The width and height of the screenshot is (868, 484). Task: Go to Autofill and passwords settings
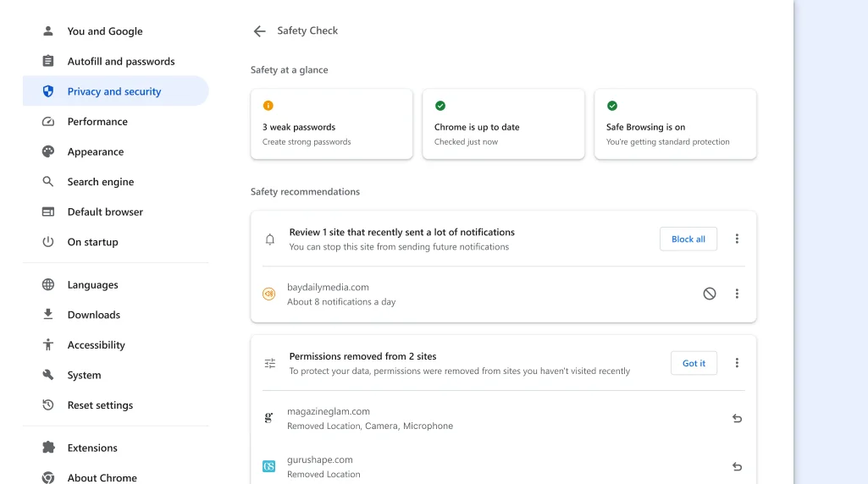(x=121, y=62)
